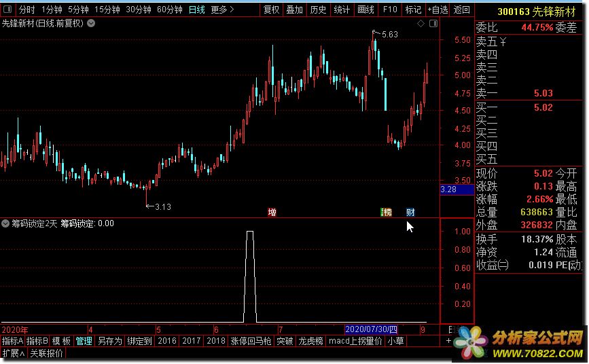Select the 涨停回马枪 template
The width and height of the screenshot is (589, 364).
click(251, 341)
